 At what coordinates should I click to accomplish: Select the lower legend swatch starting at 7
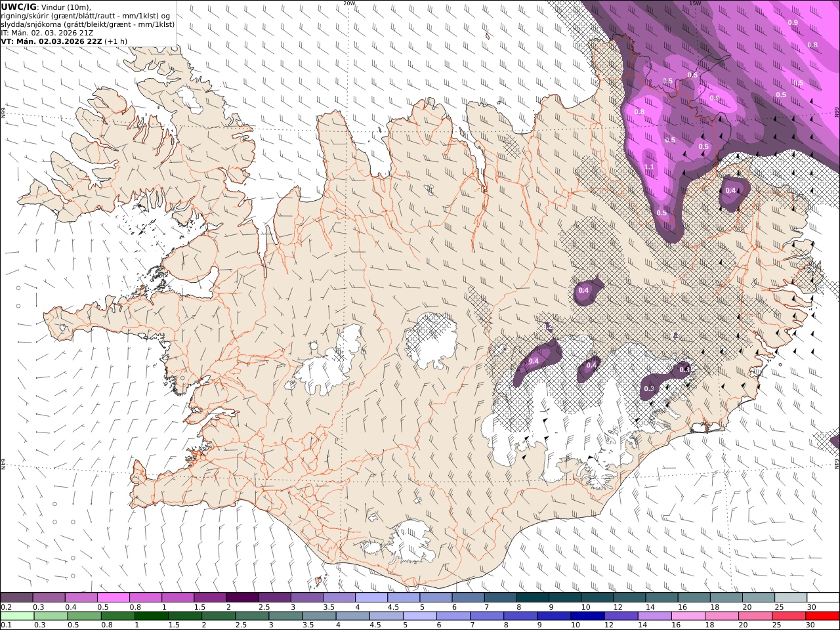tap(487, 616)
